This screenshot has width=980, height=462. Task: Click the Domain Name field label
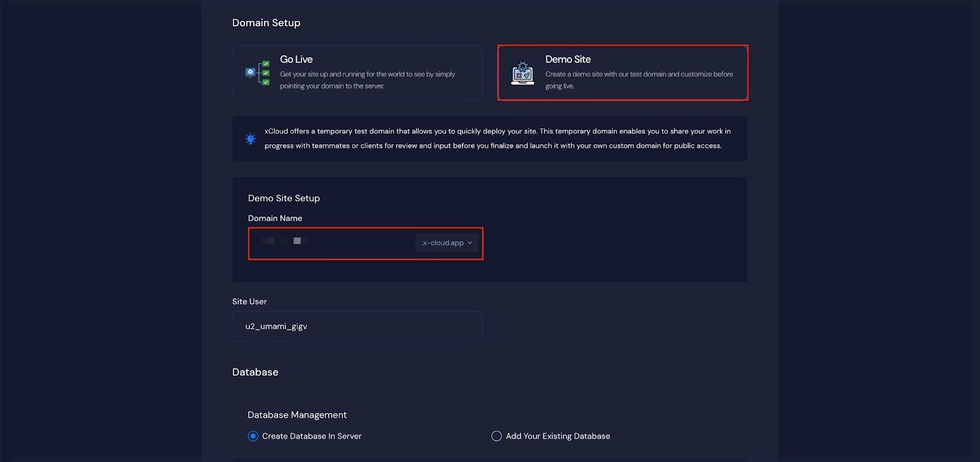click(x=275, y=218)
